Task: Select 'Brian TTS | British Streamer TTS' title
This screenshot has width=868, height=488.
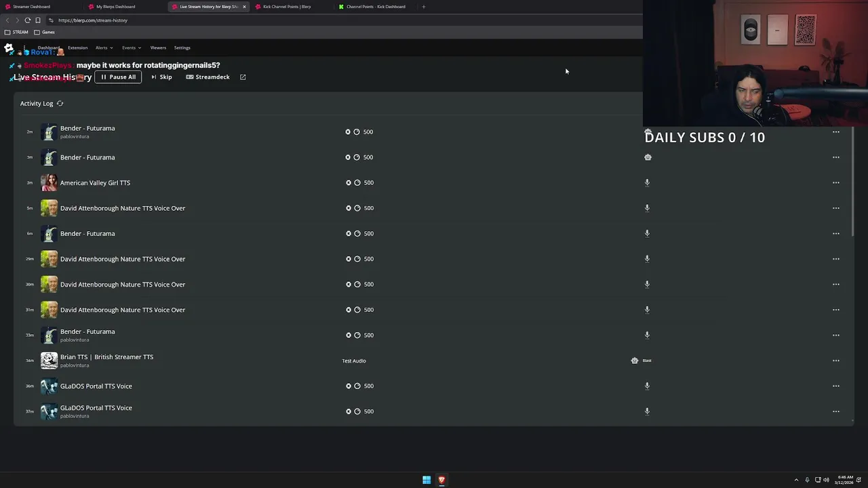Action: pyautogui.click(x=106, y=357)
